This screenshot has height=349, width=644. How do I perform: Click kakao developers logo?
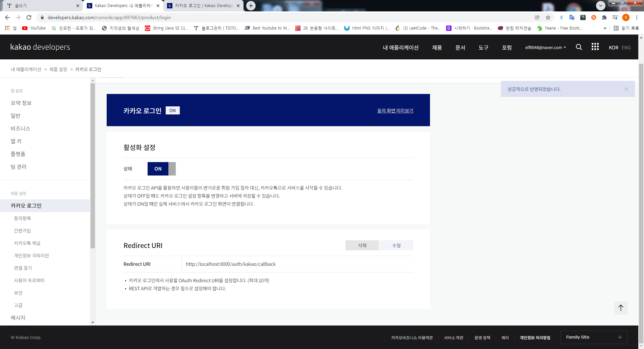pos(40,47)
